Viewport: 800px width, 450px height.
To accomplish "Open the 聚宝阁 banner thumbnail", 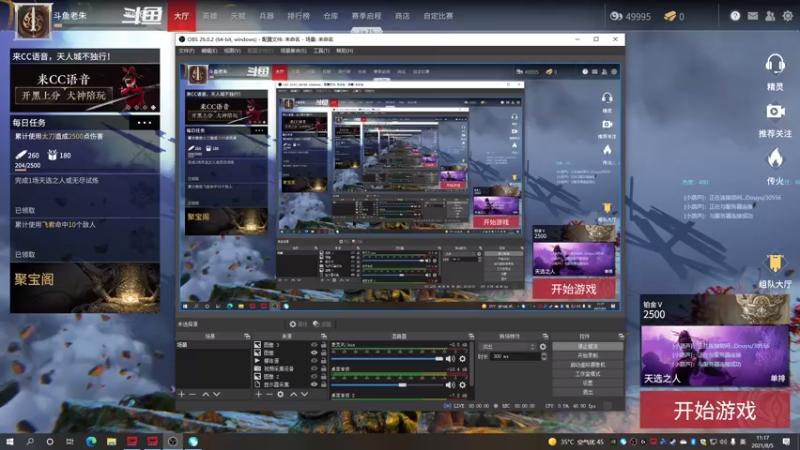I will [x=85, y=288].
